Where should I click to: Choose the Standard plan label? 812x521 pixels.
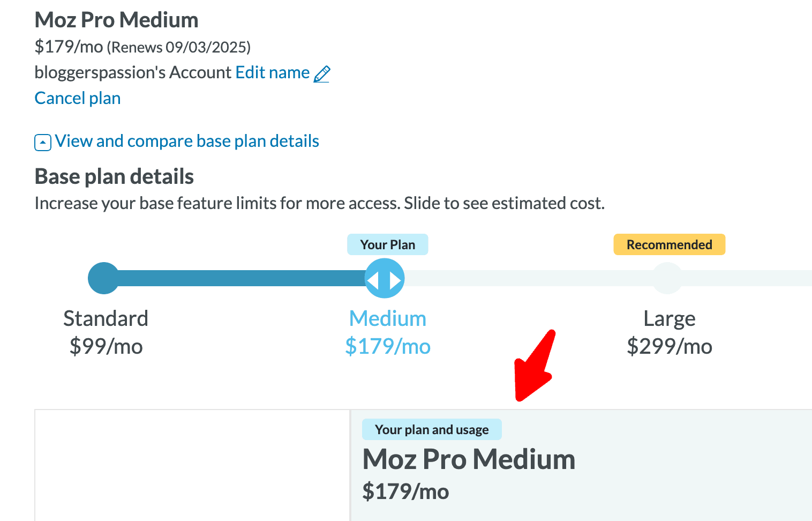(x=106, y=318)
